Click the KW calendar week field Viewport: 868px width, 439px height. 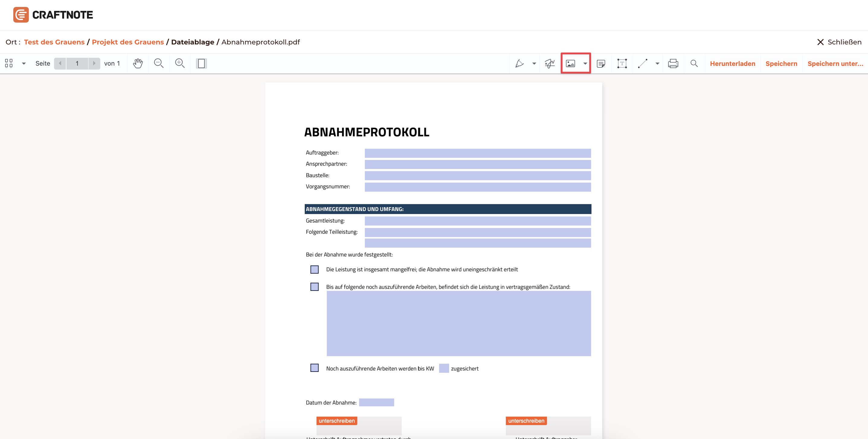tap(444, 368)
